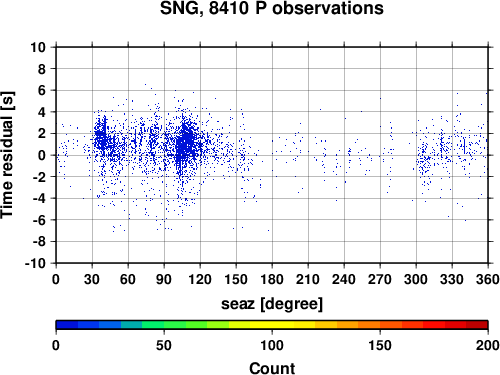This screenshot has height=375, width=500.
Task: Click the x-axis tick label '180'
Action: pyautogui.click(x=272, y=279)
